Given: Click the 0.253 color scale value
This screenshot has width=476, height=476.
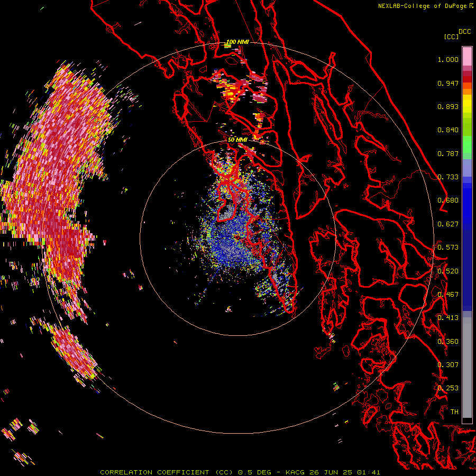Looking at the screenshot, I should pos(448,388).
